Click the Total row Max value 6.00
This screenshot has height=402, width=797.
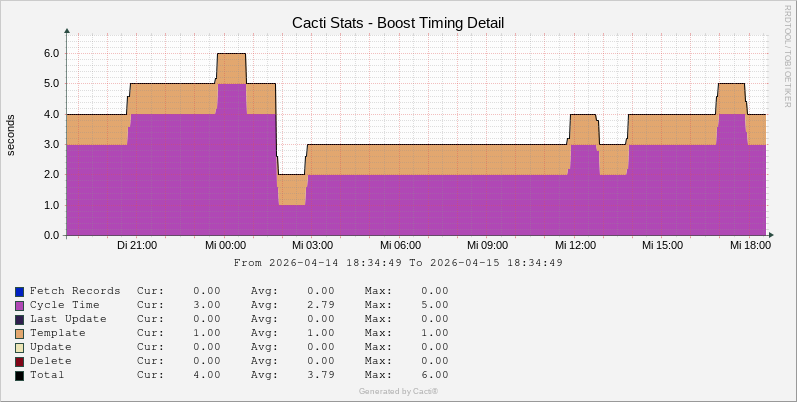(434, 375)
